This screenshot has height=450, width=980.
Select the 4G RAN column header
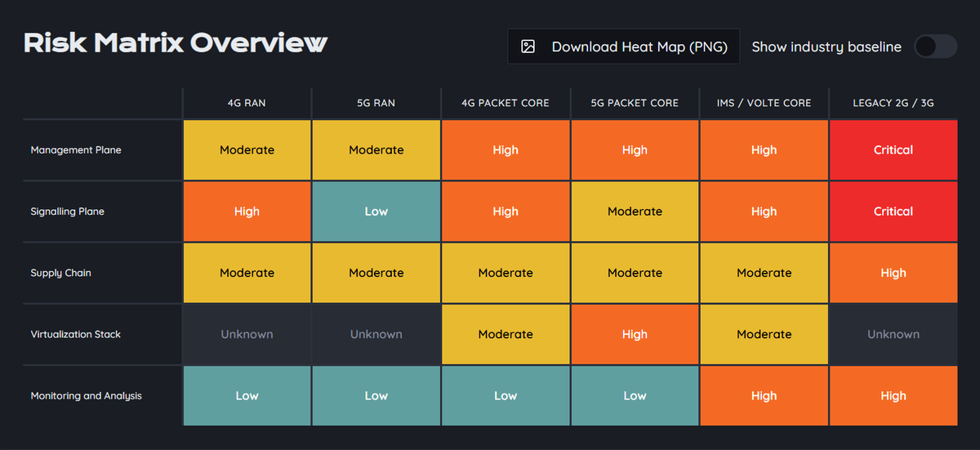click(x=247, y=103)
